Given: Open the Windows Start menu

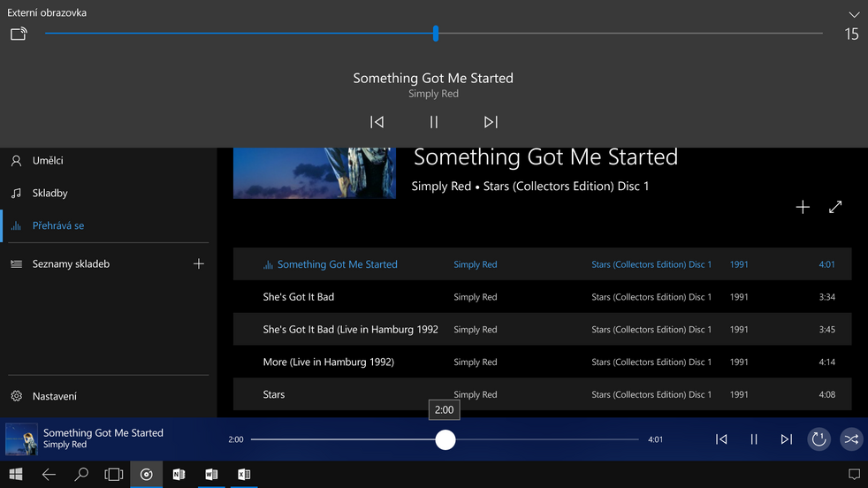Looking at the screenshot, I should [16, 474].
